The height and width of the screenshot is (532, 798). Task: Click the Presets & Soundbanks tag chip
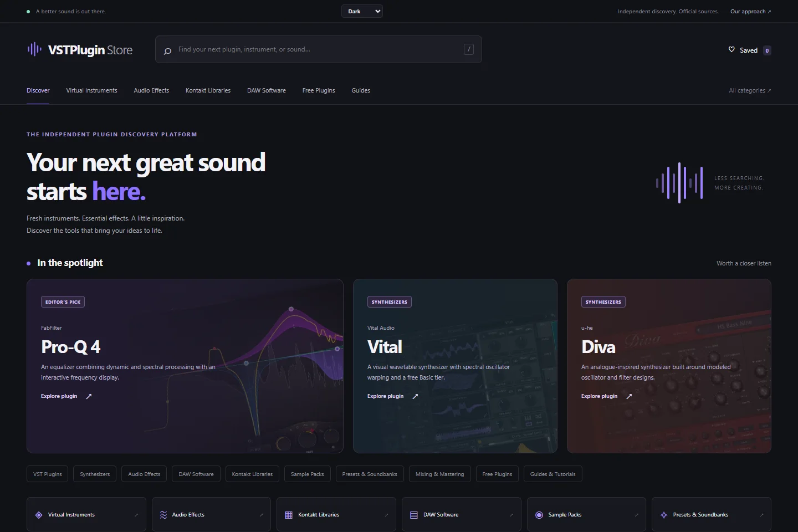(x=370, y=474)
